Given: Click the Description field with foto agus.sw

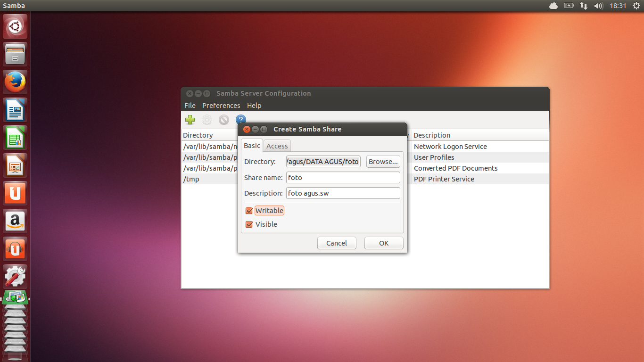Looking at the screenshot, I should [343, 193].
